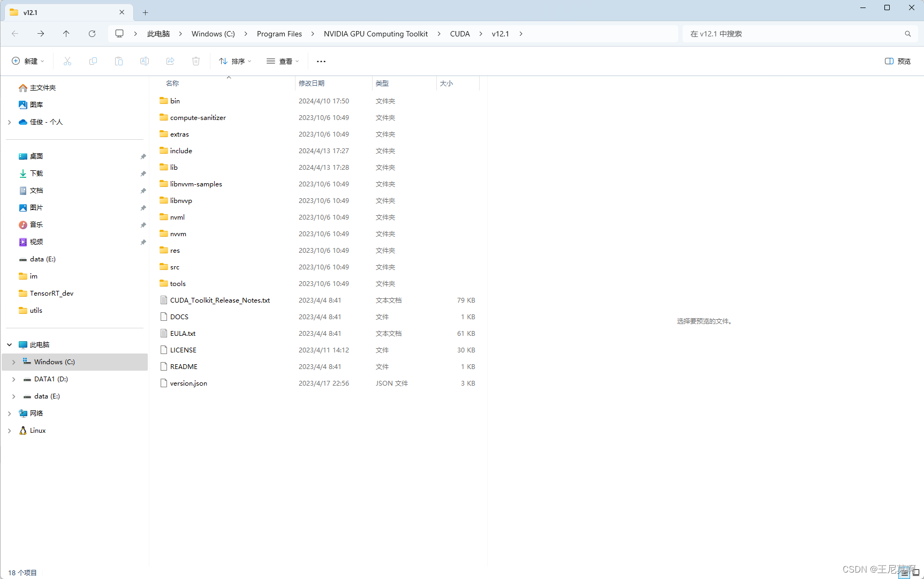
Task: Sort by 大小 column header
Action: click(x=446, y=84)
